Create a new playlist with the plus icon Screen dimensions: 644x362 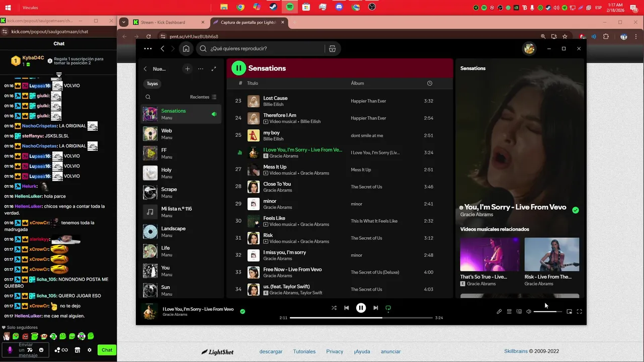(187, 69)
